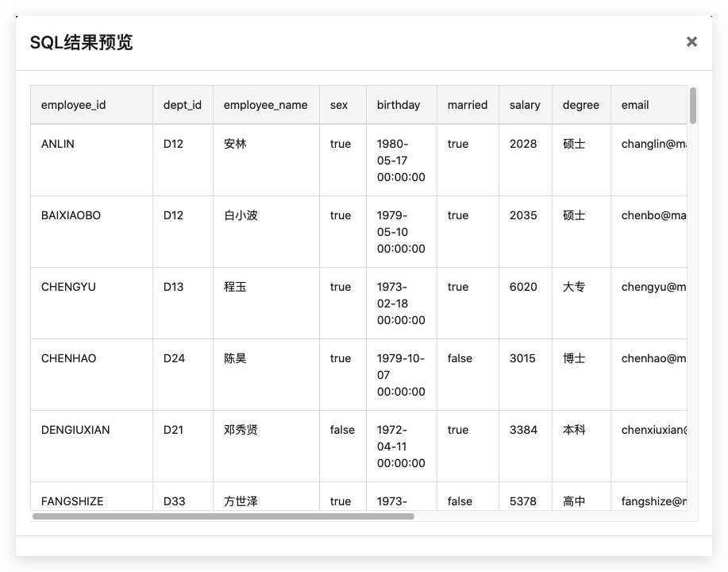Viewport: 728px width, 572px height.
Task: Click the vertical scrollbar thumb of the table
Action: [693, 106]
